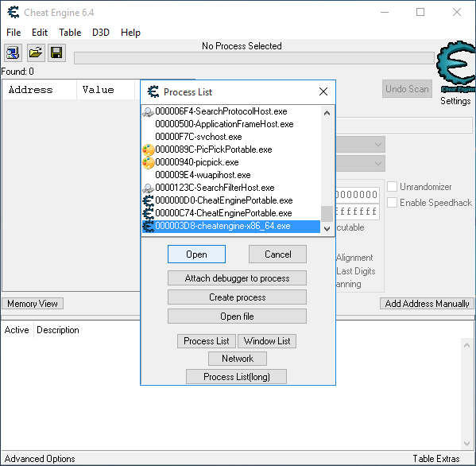Click the Process List(long) button

[x=237, y=377]
